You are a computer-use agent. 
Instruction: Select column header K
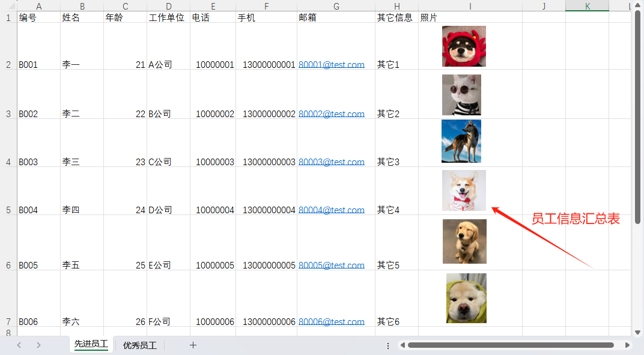pos(587,6)
